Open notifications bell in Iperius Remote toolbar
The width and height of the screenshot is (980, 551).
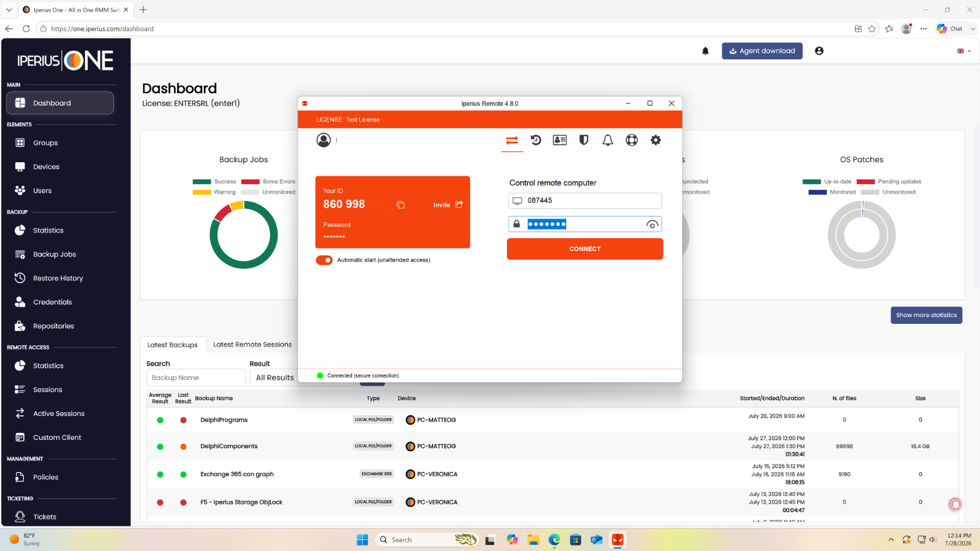608,140
